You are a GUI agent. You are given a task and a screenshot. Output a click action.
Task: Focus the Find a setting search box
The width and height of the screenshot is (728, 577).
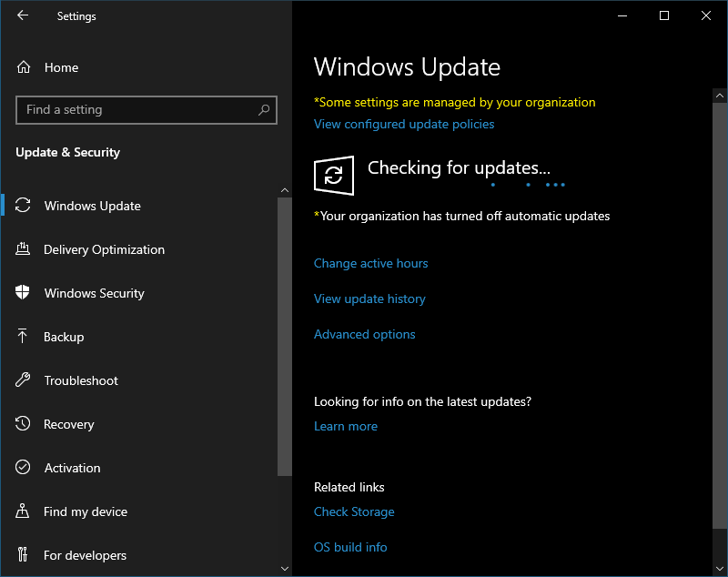147,110
